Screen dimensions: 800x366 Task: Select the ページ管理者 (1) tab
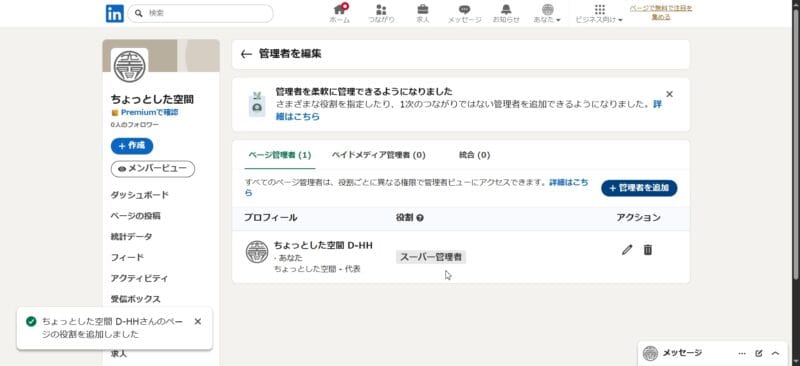280,155
